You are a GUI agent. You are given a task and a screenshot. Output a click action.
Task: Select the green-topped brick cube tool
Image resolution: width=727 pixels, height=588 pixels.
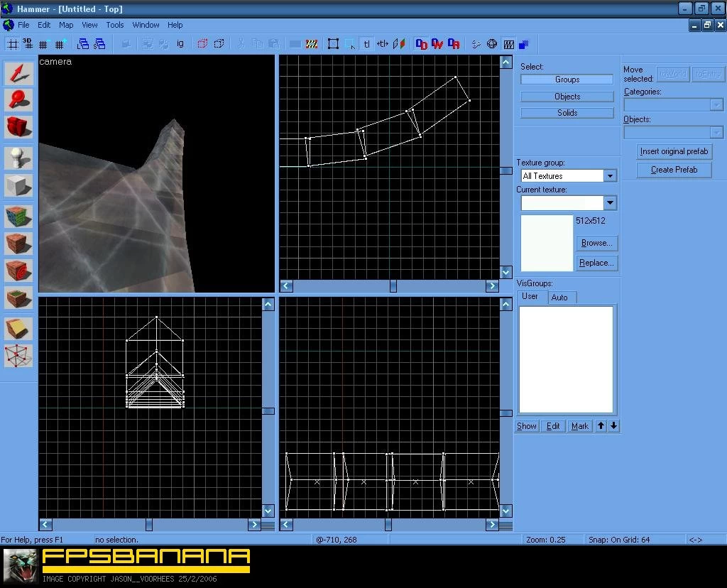pyautogui.click(x=18, y=298)
